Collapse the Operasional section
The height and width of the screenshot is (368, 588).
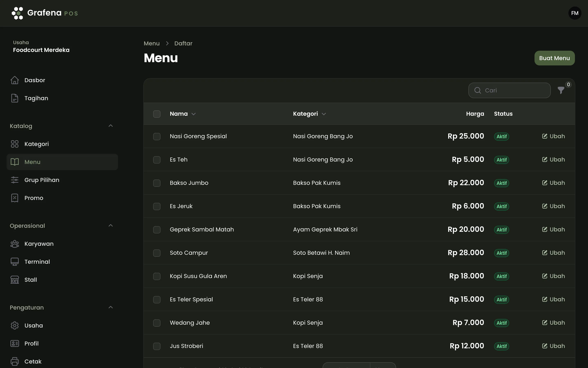110,226
